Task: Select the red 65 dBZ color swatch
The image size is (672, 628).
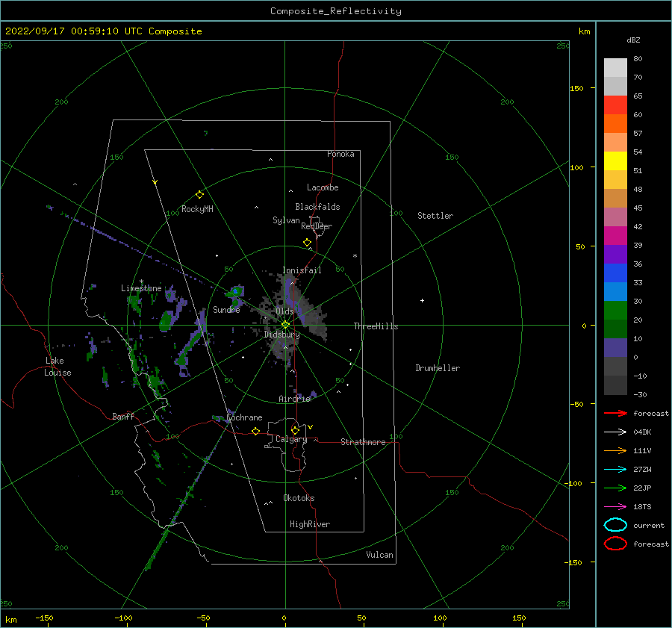Action: coord(615,105)
